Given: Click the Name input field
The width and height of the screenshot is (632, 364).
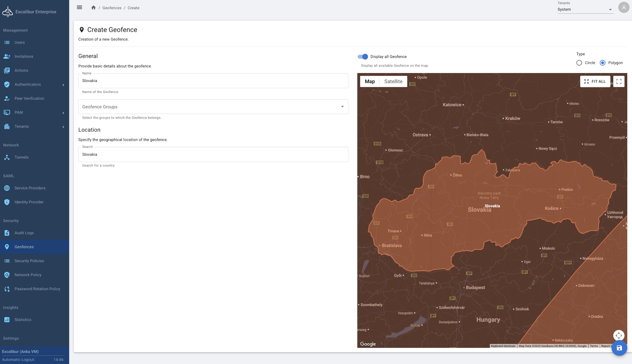Looking at the screenshot, I should [213, 81].
